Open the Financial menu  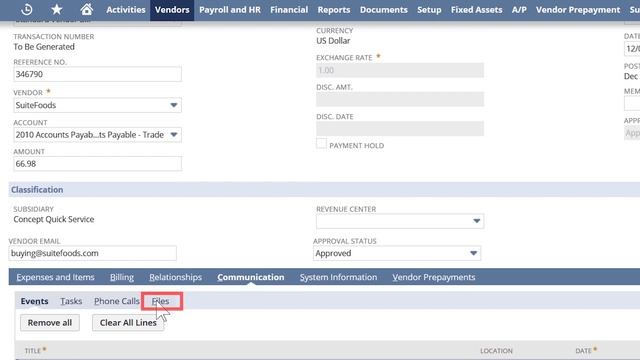point(289,10)
